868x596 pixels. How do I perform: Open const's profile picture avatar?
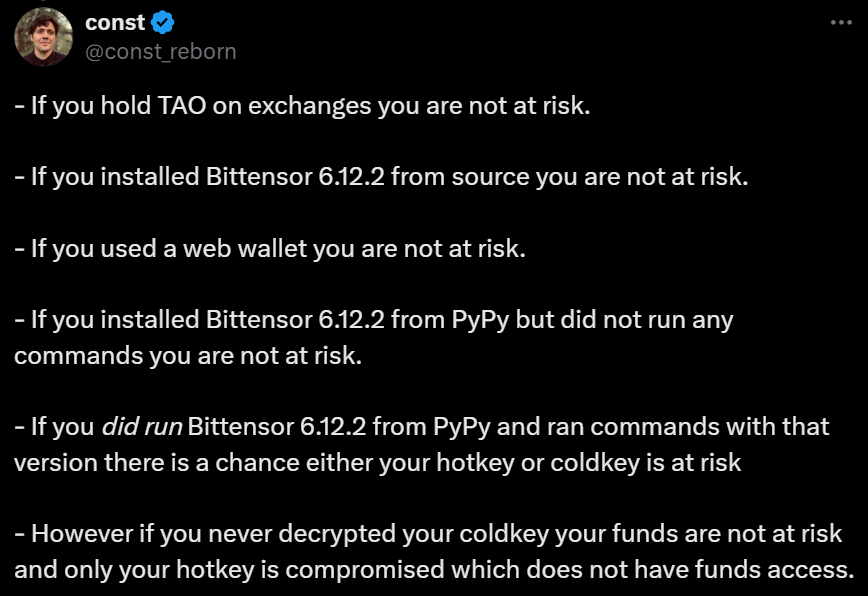(44, 37)
